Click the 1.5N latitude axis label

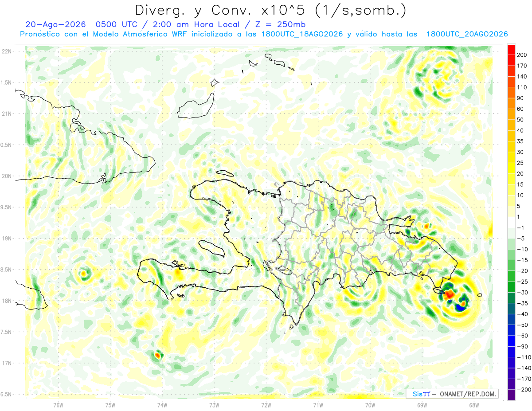pyautogui.click(x=6, y=82)
